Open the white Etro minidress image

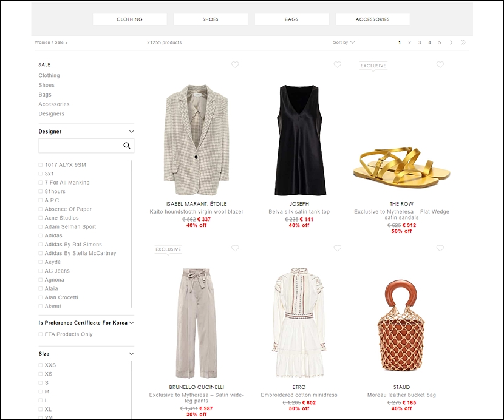(x=299, y=323)
